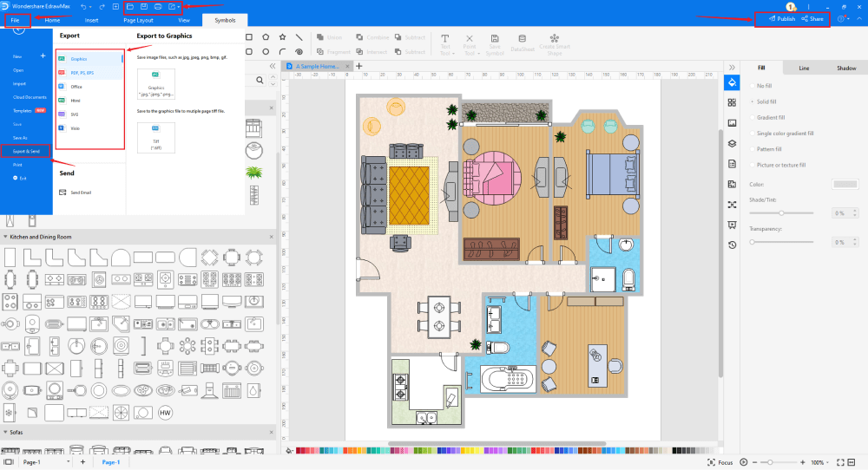Select the Point Tool
Image resolution: width=868 pixels, height=470 pixels.
(470, 45)
